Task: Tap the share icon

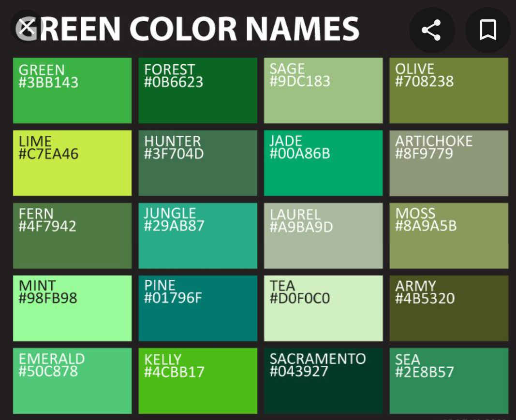Action: [431, 30]
